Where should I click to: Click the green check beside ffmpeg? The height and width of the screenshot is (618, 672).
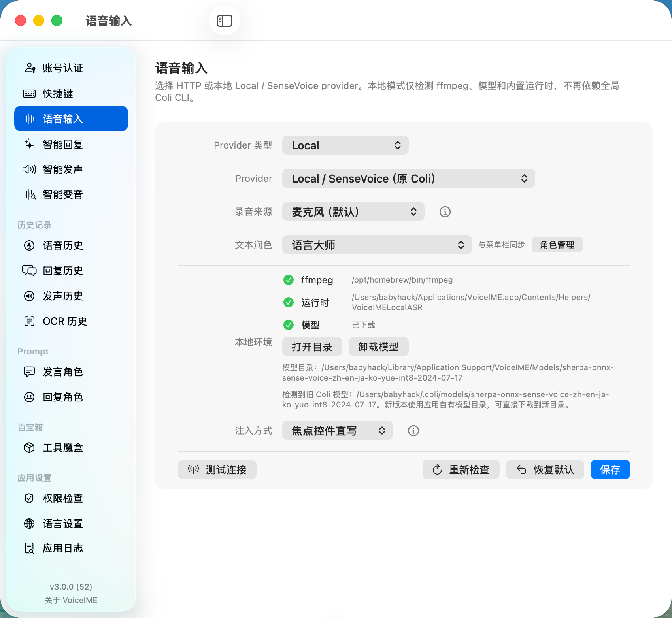[289, 280]
